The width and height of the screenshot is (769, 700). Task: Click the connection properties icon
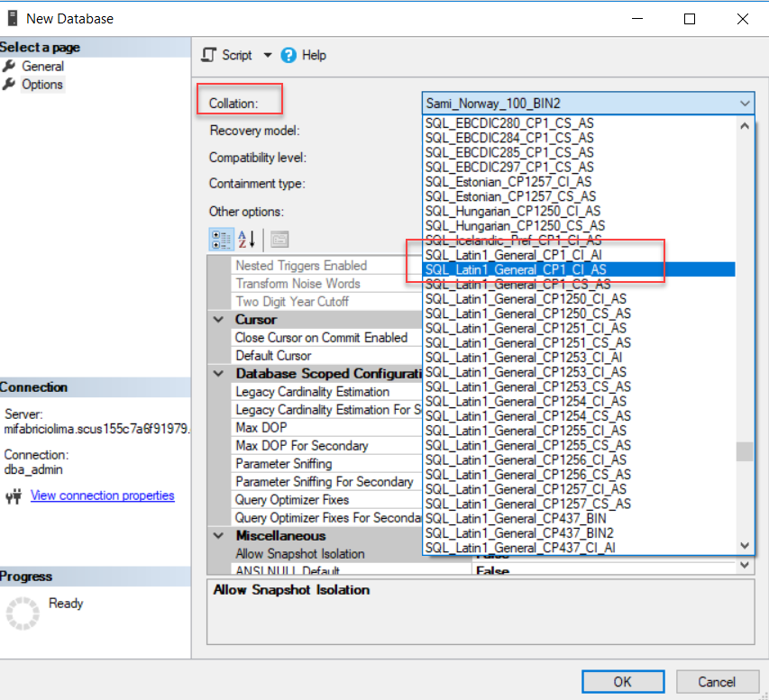(14, 495)
